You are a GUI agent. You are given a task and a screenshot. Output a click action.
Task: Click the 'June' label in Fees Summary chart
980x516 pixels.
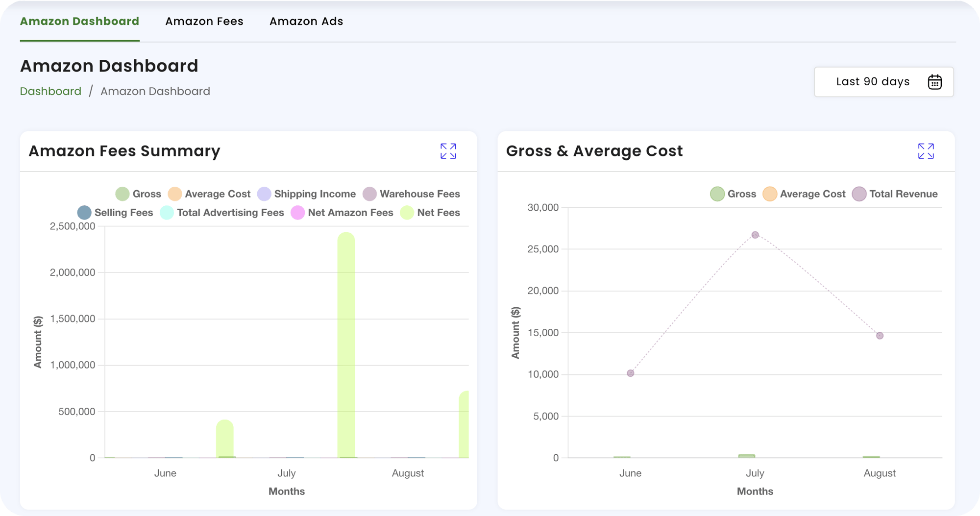(x=165, y=473)
